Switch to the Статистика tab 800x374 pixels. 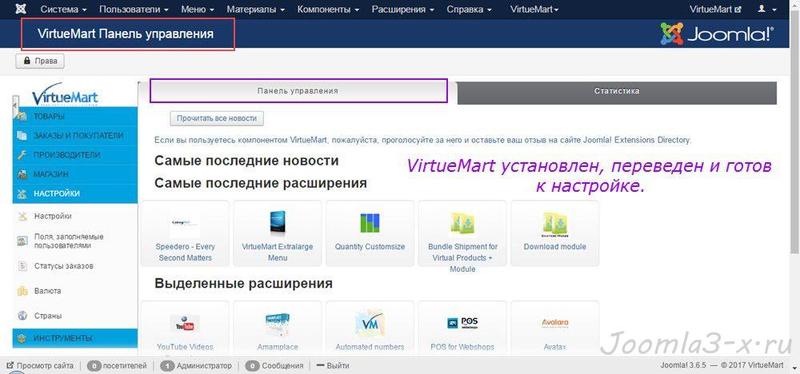tap(617, 92)
